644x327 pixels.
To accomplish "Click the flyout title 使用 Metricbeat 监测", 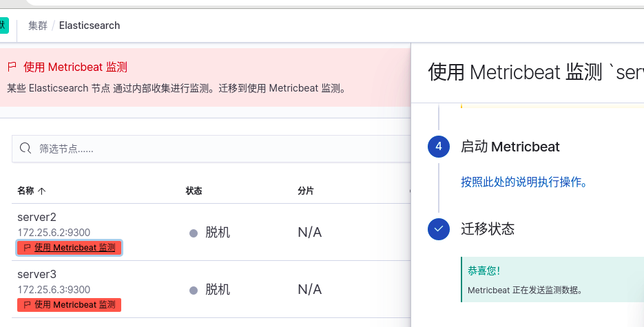I will (x=536, y=72).
